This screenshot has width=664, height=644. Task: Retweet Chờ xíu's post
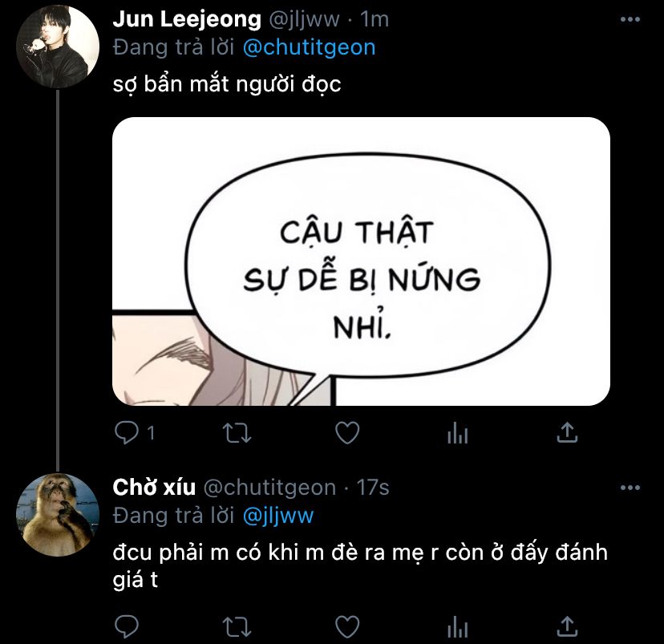tap(237, 626)
